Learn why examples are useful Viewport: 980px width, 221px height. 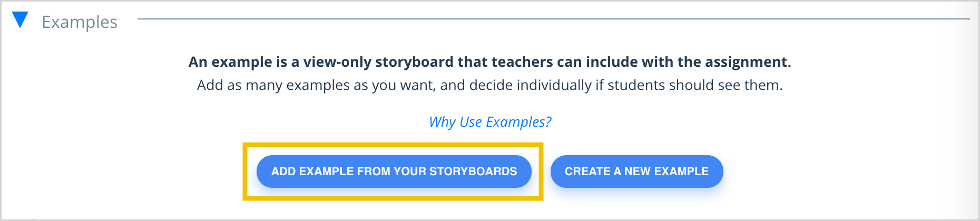(x=490, y=122)
